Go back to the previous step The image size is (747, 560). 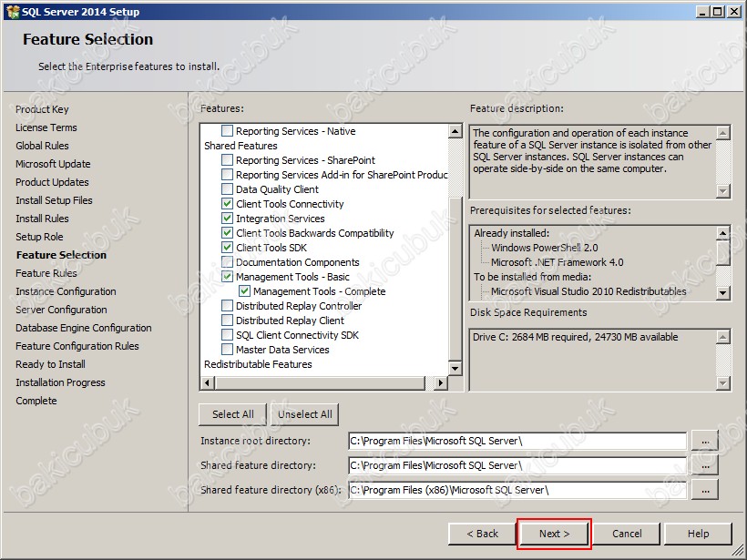[482, 534]
